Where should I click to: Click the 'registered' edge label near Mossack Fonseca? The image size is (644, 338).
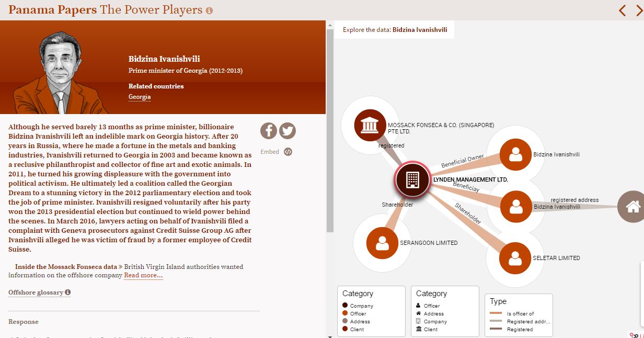coord(392,145)
